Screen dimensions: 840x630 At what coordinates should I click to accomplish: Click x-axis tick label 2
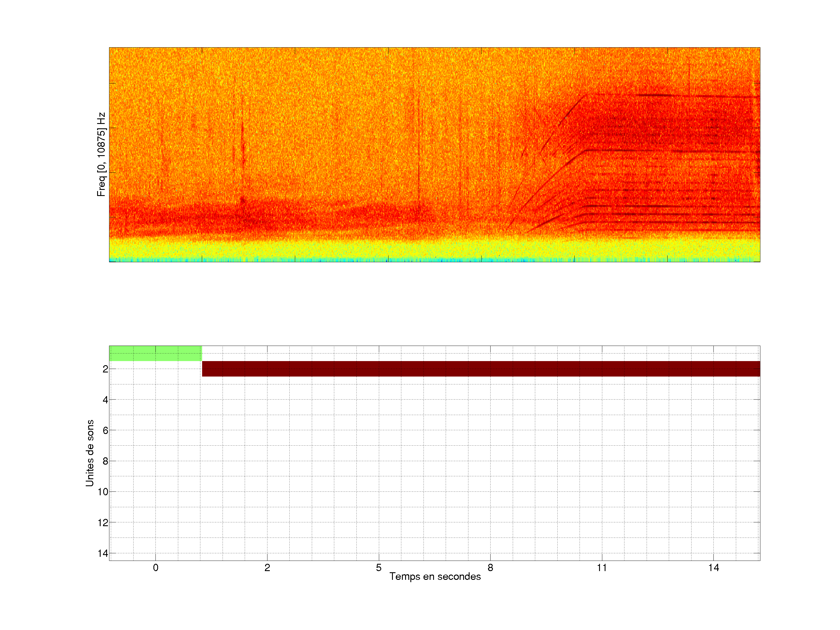pyautogui.click(x=267, y=568)
